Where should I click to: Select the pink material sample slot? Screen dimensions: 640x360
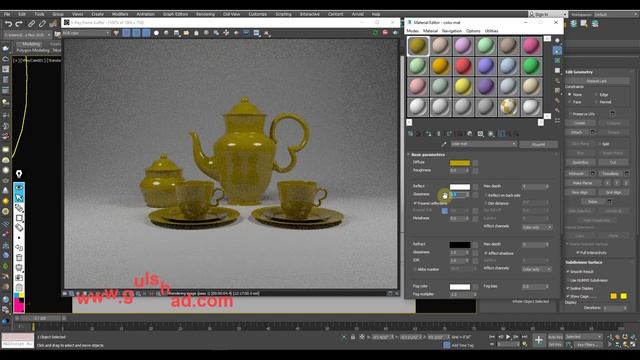click(531, 46)
